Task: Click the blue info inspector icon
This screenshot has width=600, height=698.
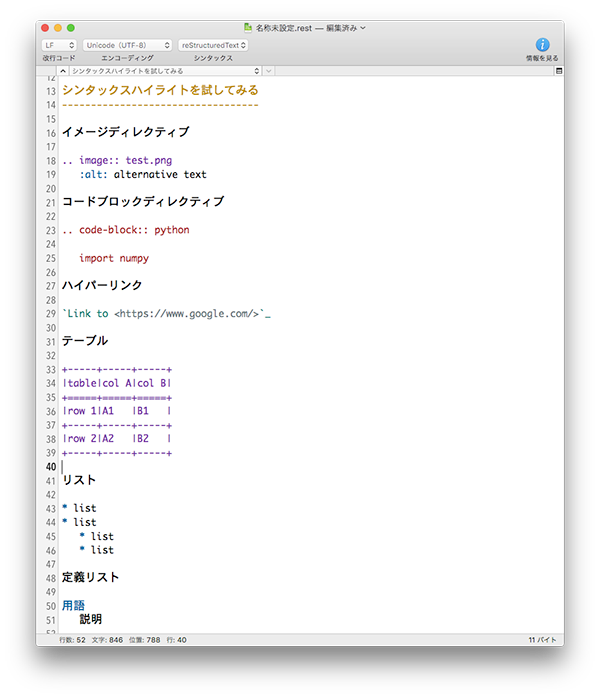Action: pyautogui.click(x=542, y=45)
